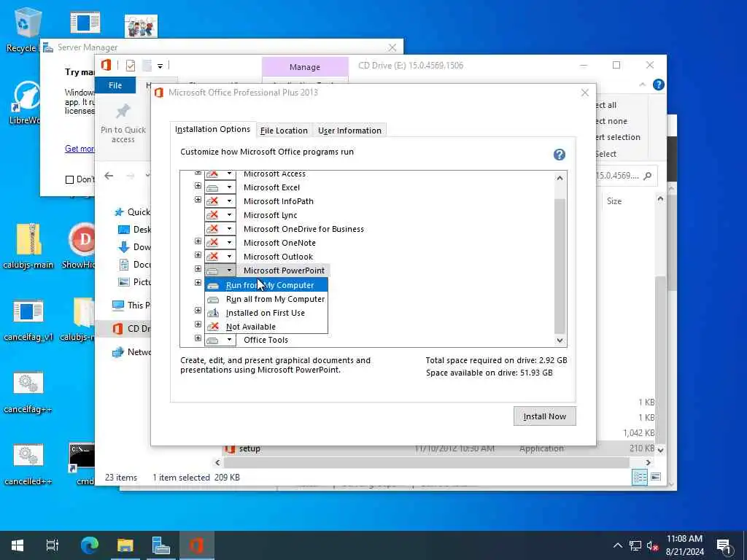
Task: Expand the Office Tools tree node
Action: coord(198,338)
